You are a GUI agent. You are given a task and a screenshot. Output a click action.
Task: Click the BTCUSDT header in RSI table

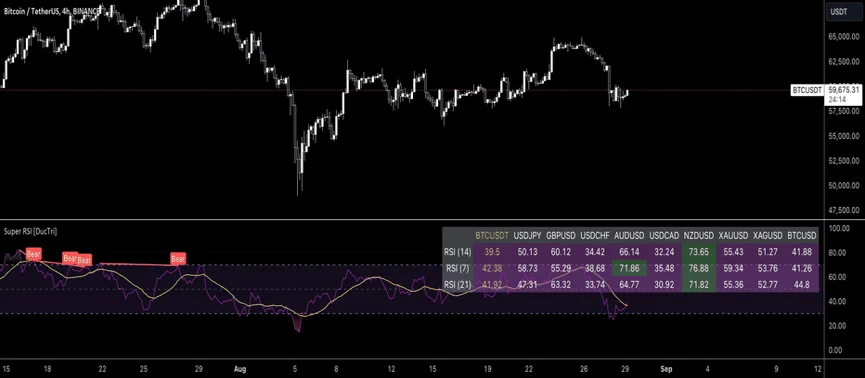tap(492, 236)
